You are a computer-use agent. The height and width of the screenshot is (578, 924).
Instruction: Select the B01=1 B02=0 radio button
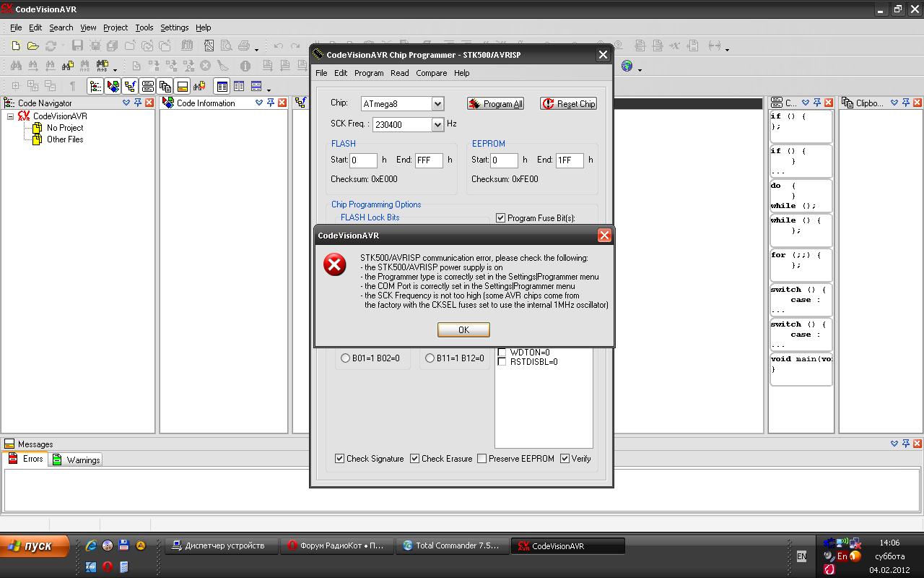click(345, 358)
